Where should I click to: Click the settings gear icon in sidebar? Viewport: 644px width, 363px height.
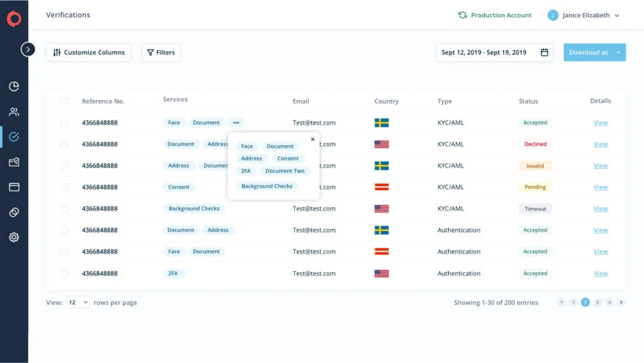(14, 237)
